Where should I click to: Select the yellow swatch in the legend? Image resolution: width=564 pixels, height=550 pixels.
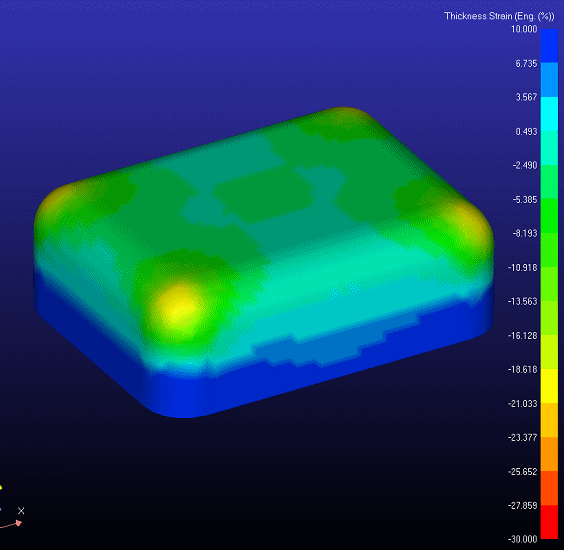(549, 386)
